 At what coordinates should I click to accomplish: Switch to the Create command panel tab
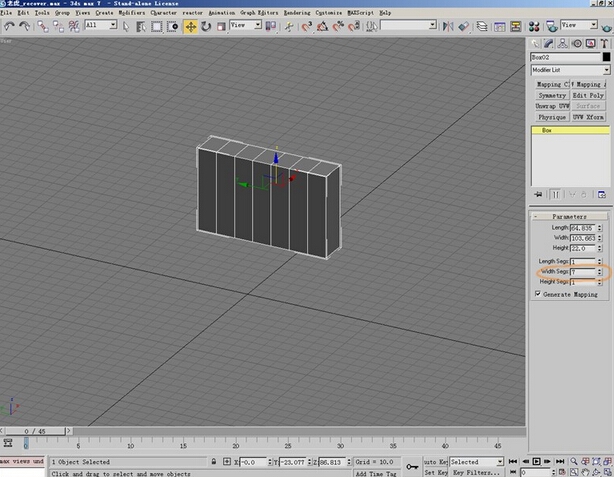(x=535, y=43)
